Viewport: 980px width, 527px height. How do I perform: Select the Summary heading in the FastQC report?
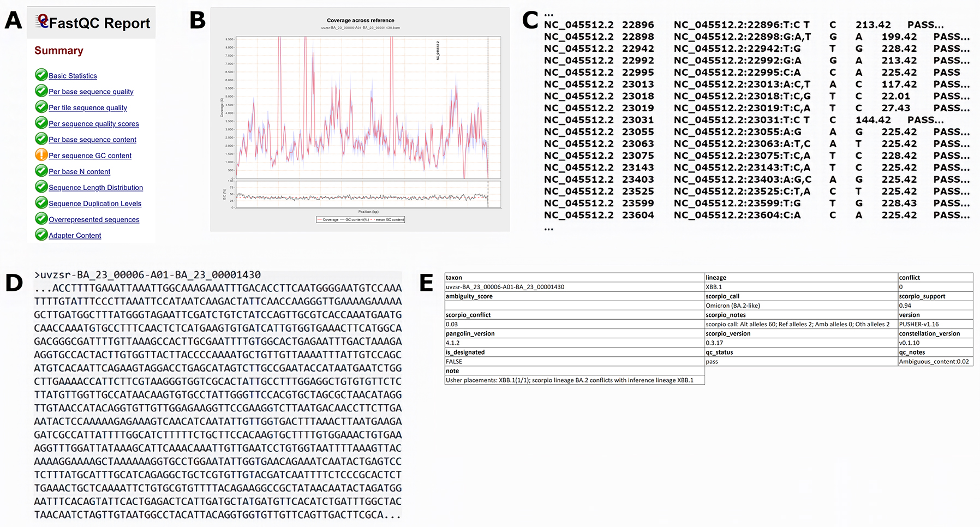coord(58,50)
